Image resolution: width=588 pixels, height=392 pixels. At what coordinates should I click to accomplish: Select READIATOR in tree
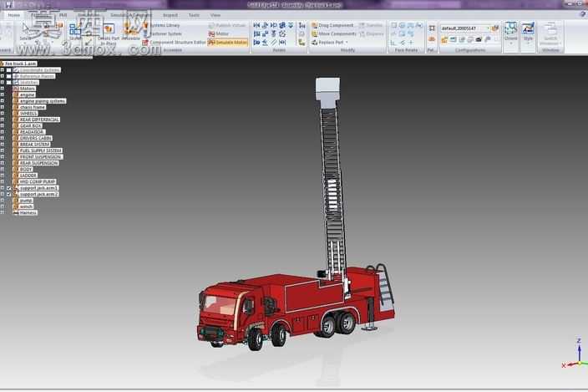pyautogui.click(x=32, y=132)
